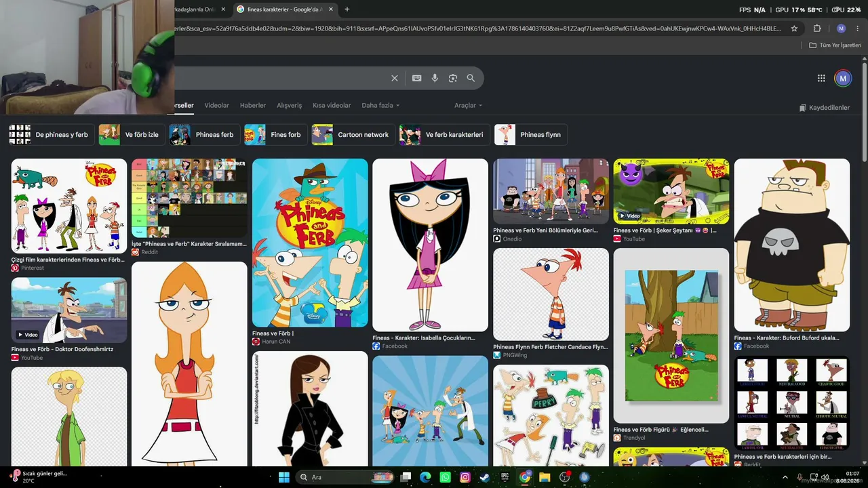Switch to the Alışveriş search tab
Image resolution: width=868 pixels, height=488 pixels.
point(290,106)
